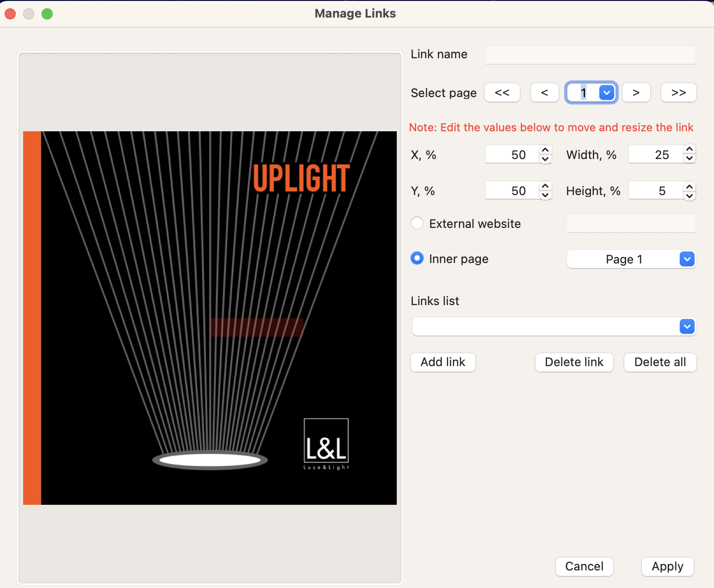
Task: Click Delete all to remove links
Action: [659, 362]
